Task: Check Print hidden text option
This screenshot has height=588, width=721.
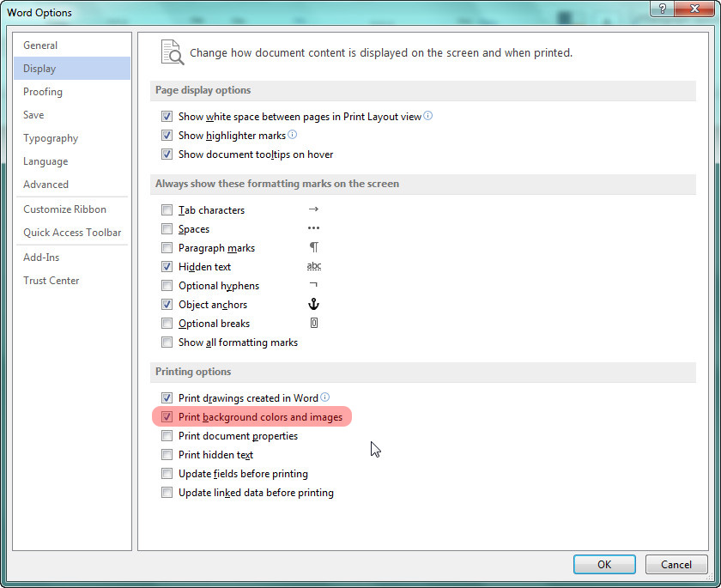Action: coord(167,455)
